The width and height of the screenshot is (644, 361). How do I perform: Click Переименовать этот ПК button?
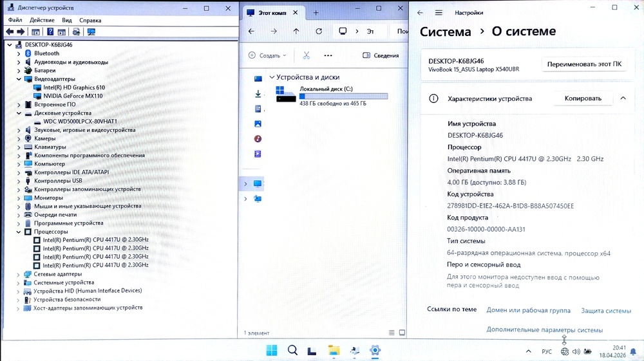pos(584,64)
